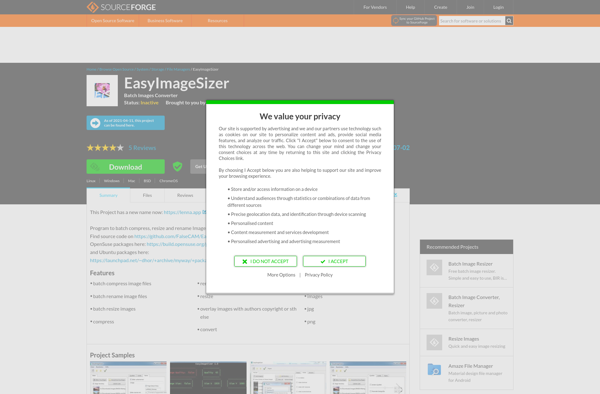
Task: Open Privacy Policy link
Action: pos(318,275)
